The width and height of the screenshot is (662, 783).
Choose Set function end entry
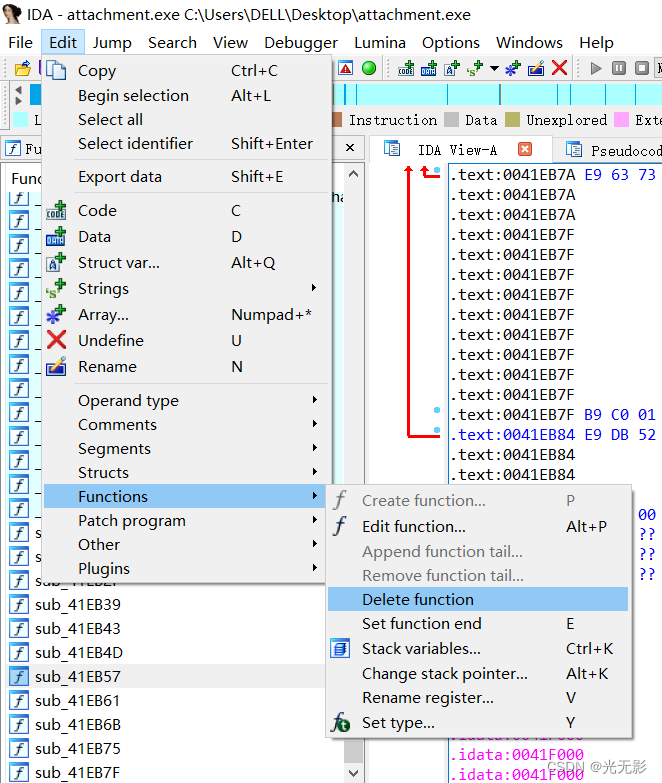(478, 623)
